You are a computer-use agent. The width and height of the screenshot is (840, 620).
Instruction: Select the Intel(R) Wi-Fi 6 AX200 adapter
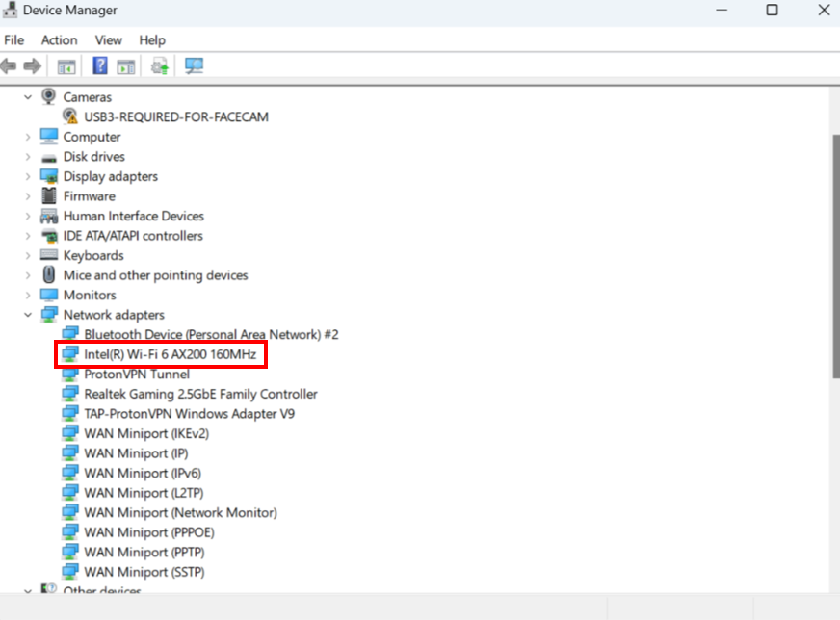pos(160,354)
